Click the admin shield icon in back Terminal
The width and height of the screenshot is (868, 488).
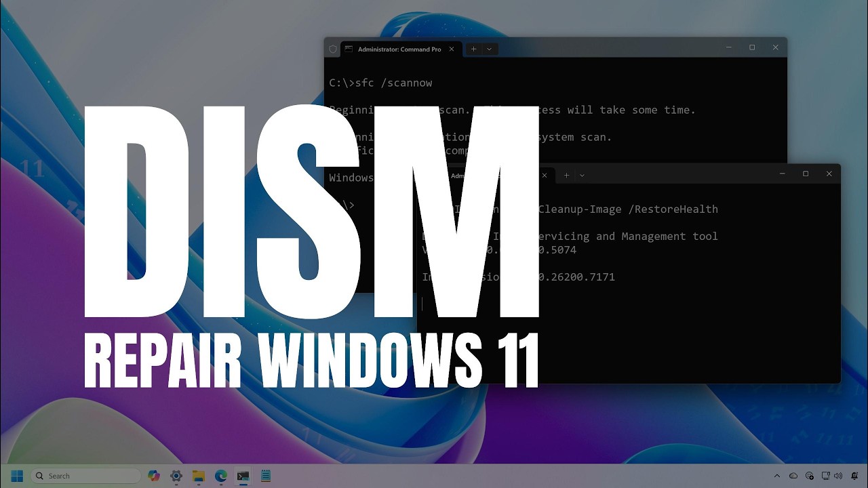point(332,49)
